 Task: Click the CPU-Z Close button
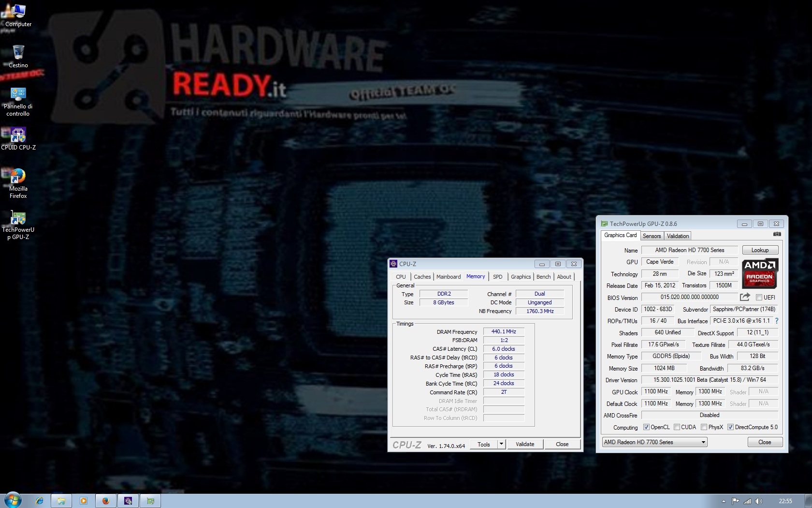pos(562,444)
